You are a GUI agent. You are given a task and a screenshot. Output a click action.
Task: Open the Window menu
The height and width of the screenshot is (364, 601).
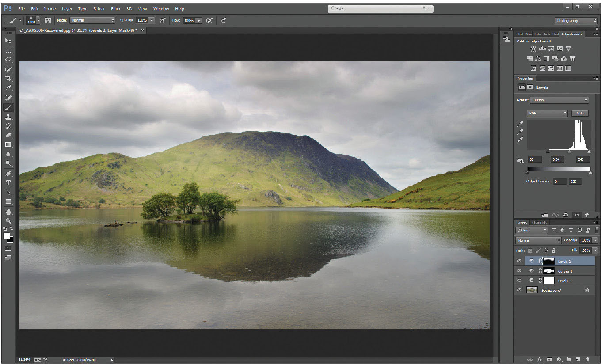tap(161, 8)
